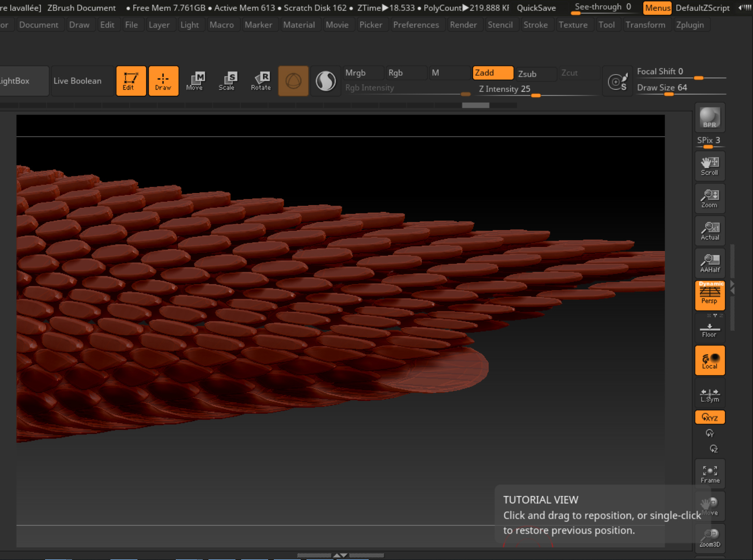Screen dimensions: 753x560
Task: Open the File menu
Action: 132,25
